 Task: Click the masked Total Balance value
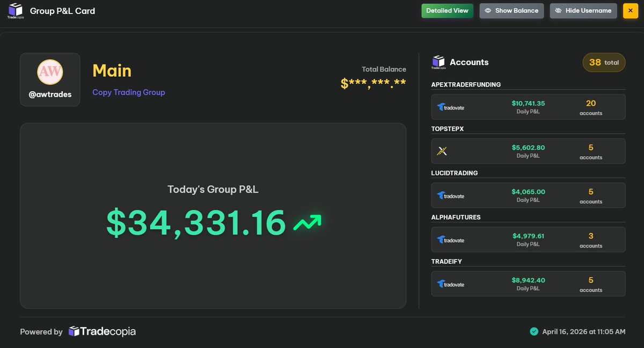click(x=374, y=83)
